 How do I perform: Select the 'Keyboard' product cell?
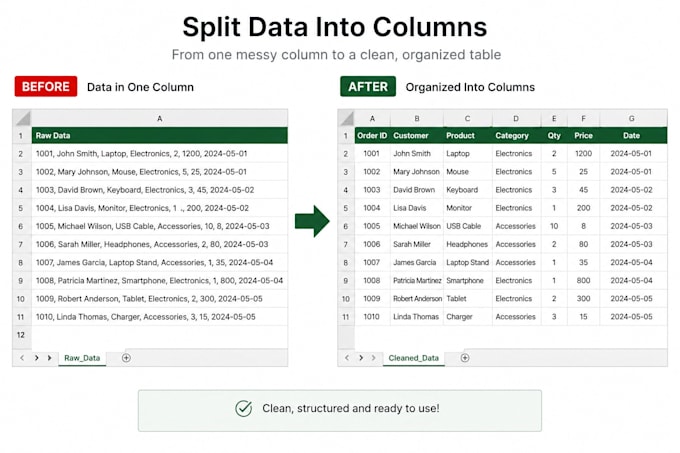click(468, 190)
